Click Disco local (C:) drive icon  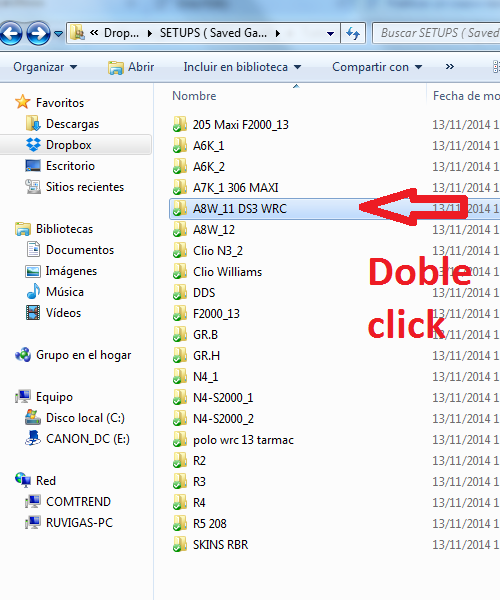click(33, 417)
